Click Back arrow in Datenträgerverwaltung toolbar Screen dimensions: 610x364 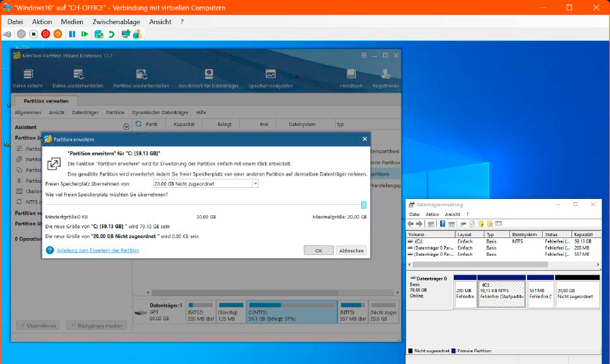[410, 224]
